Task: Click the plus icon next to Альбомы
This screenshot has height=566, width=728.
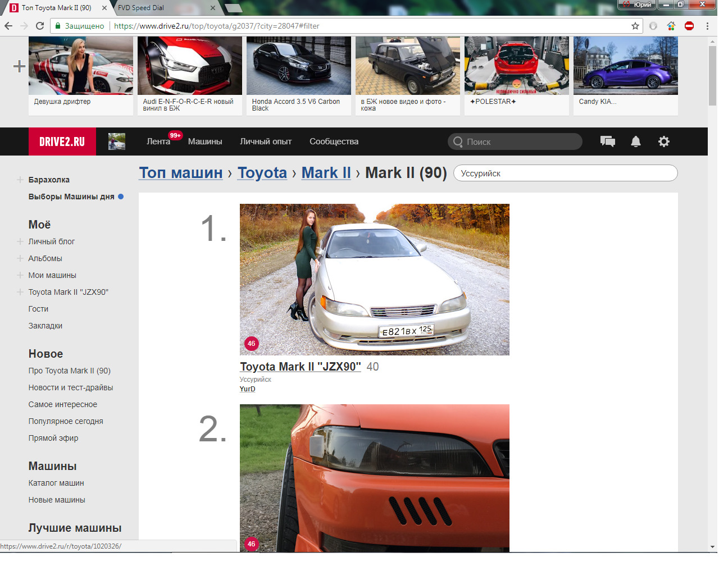Action: pos(20,258)
